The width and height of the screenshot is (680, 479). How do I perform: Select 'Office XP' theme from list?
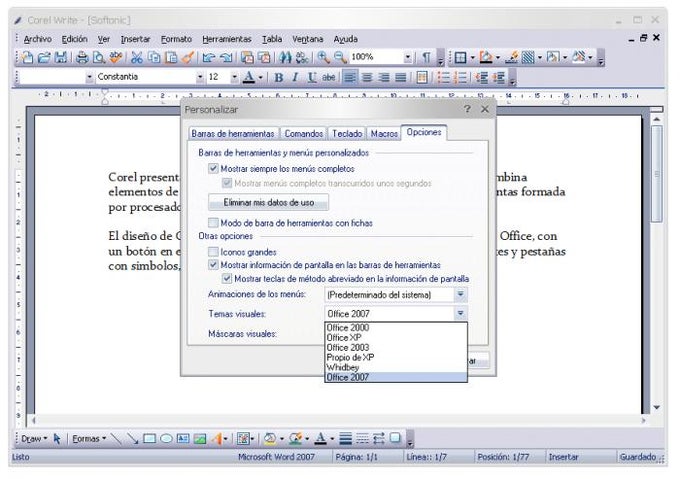396,338
